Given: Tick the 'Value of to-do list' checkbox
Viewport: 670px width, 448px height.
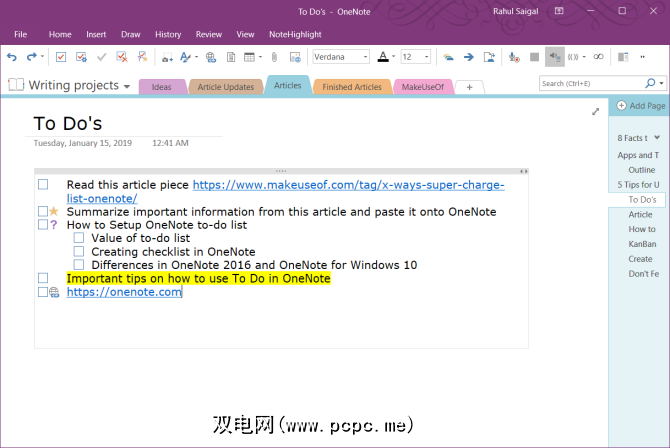Looking at the screenshot, I should [x=79, y=238].
